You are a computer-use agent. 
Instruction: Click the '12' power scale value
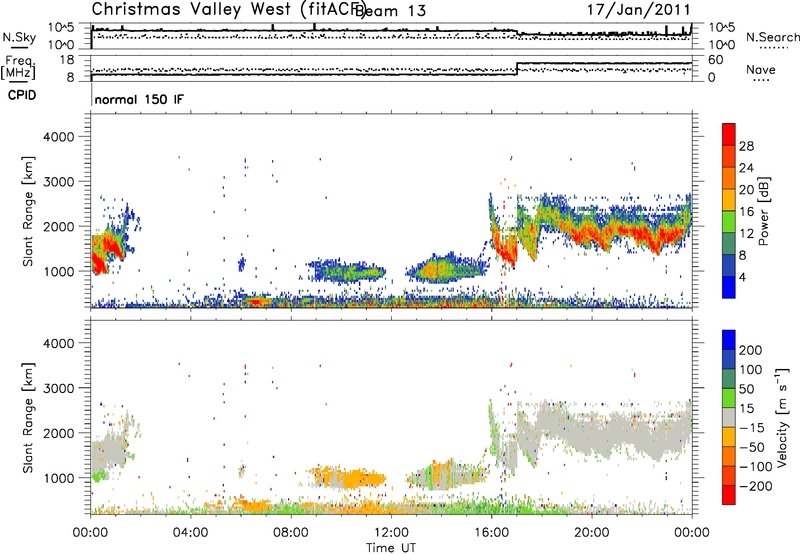[746, 234]
